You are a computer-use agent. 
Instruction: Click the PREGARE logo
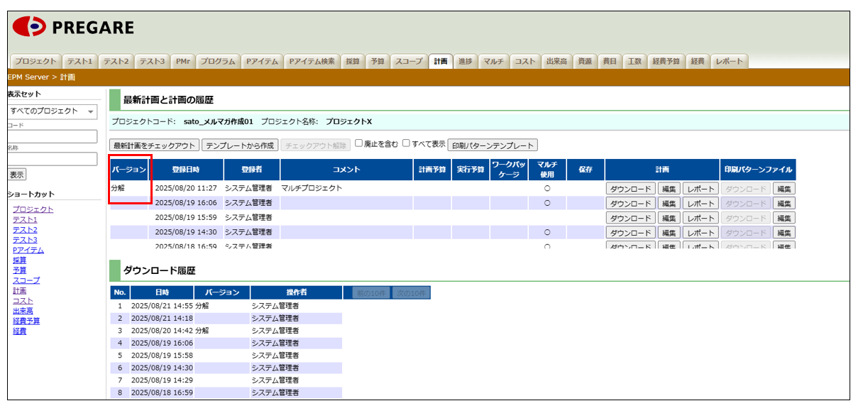click(73, 28)
